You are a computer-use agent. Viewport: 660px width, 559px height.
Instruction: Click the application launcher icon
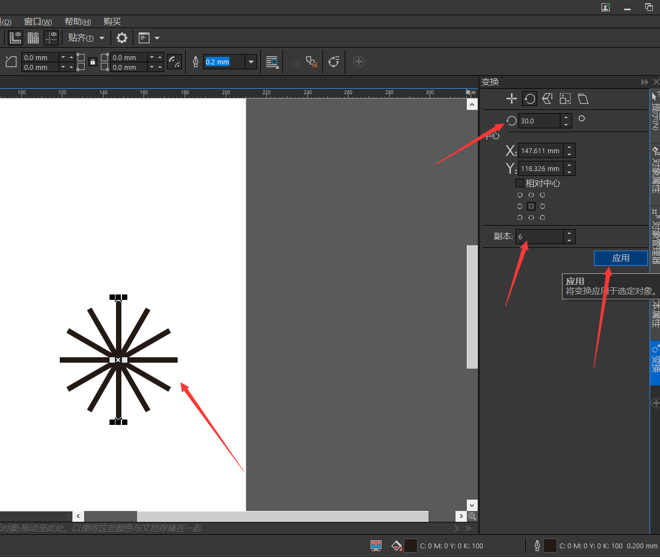[x=144, y=38]
